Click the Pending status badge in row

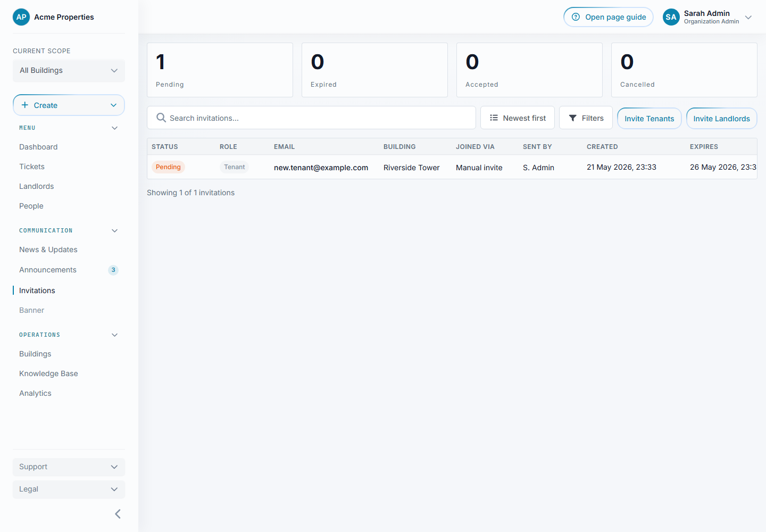(168, 167)
